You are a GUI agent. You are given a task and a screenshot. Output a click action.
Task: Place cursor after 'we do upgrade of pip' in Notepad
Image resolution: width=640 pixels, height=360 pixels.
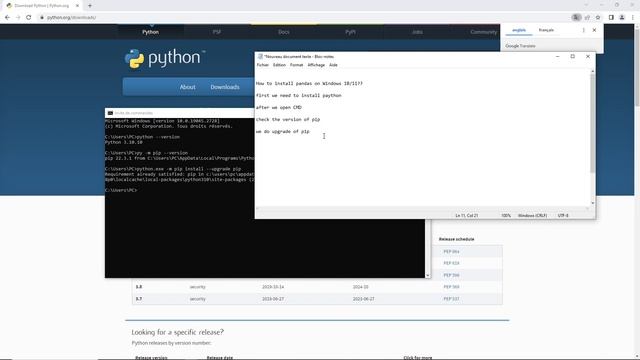pyautogui.click(x=311, y=131)
